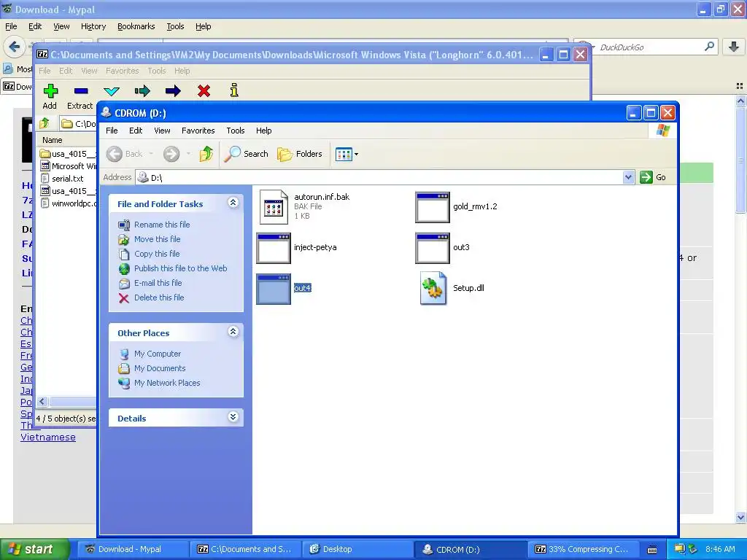Open the History menu in Mypal browser
The image size is (747, 560).
(x=93, y=27)
